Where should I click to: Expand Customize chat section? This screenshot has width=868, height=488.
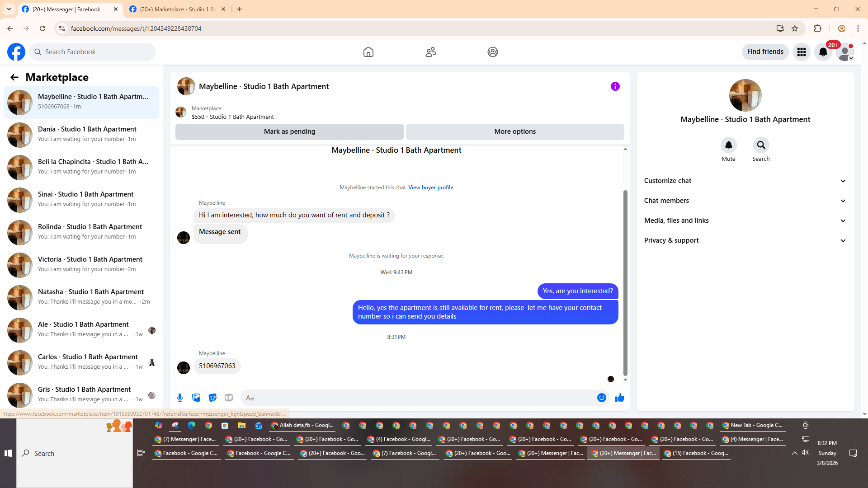point(745,181)
